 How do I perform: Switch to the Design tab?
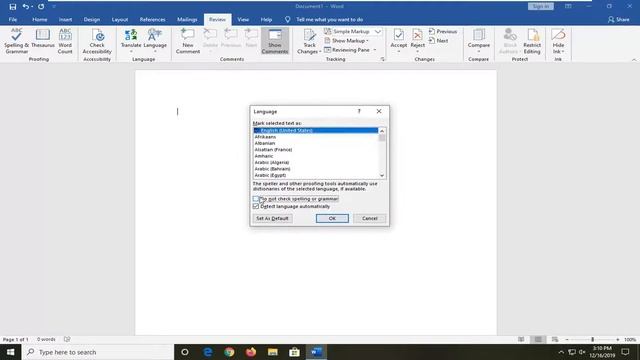[x=91, y=19]
